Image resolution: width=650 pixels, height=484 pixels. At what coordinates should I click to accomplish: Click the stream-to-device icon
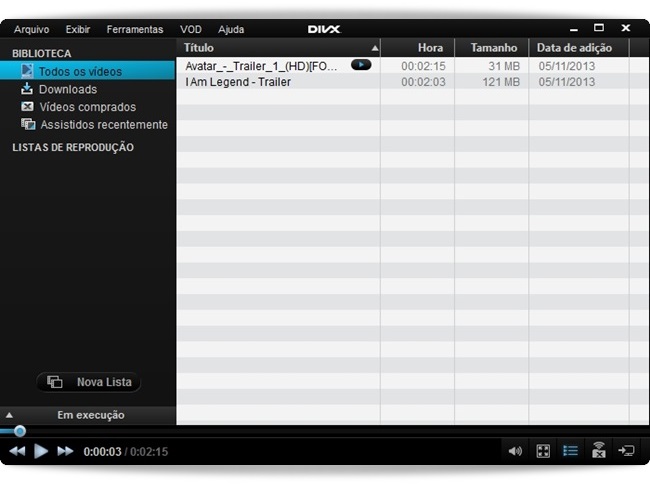598,451
